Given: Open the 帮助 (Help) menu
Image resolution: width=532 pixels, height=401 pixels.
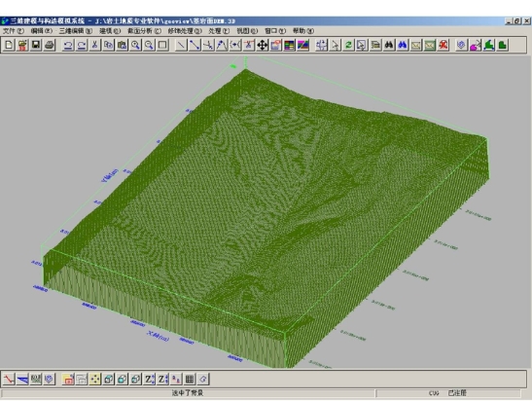Looking at the screenshot, I should (303, 31).
